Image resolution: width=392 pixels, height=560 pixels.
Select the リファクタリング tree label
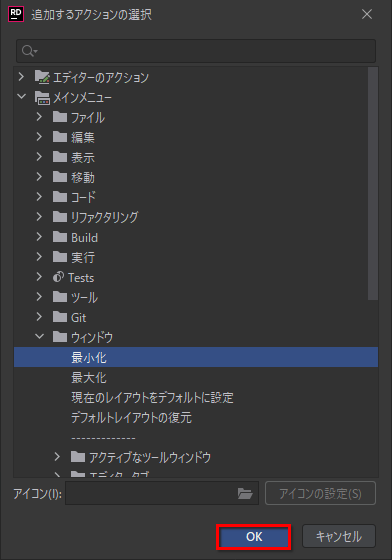[x=105, y=217]
